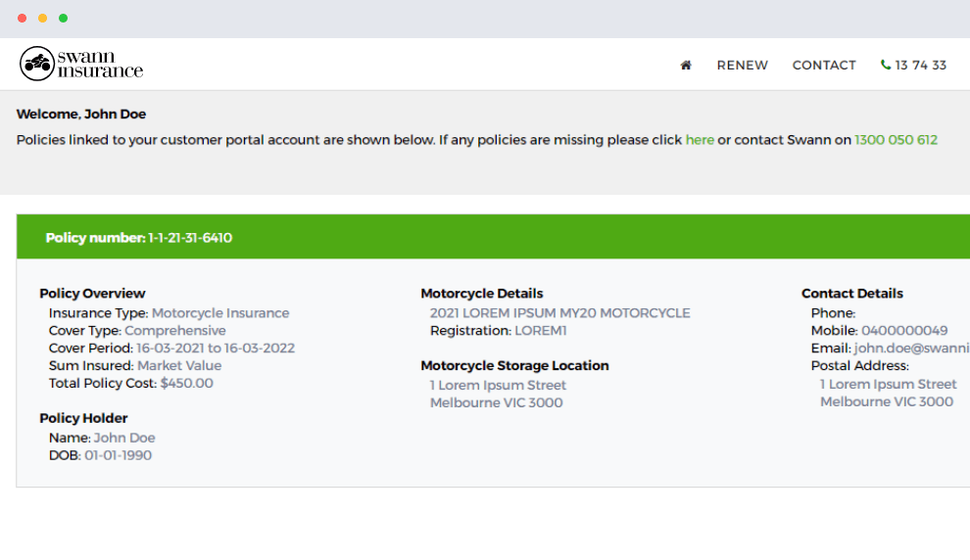The height and width of the screenshot is (560, 970).
Task: Click the Contact Details heading
Action: pos(851,293)
